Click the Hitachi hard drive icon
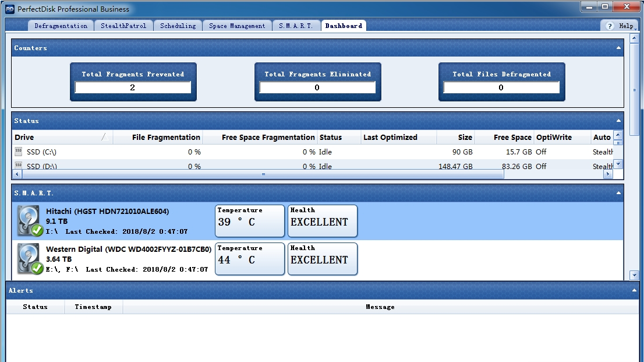 point(27,219)
